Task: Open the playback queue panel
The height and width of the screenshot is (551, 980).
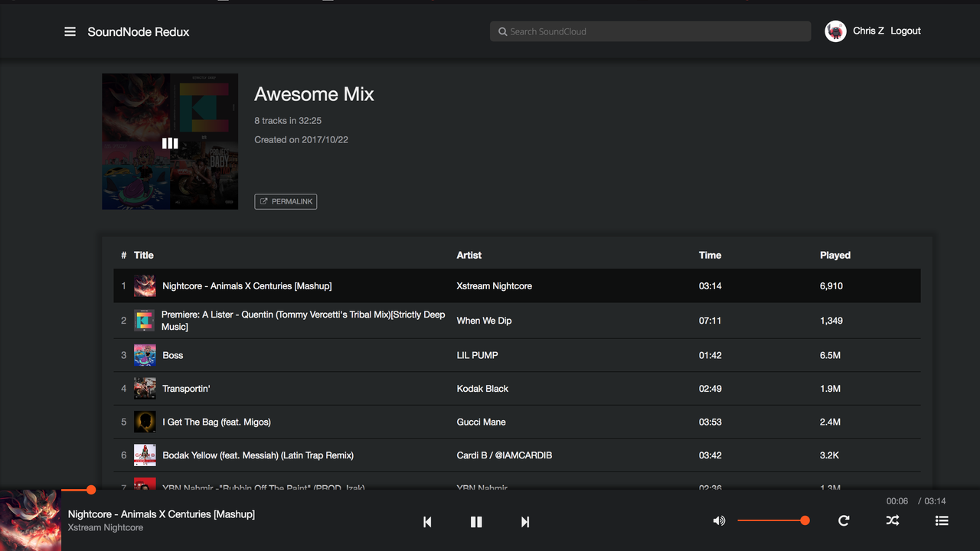Action: [941, 520]
